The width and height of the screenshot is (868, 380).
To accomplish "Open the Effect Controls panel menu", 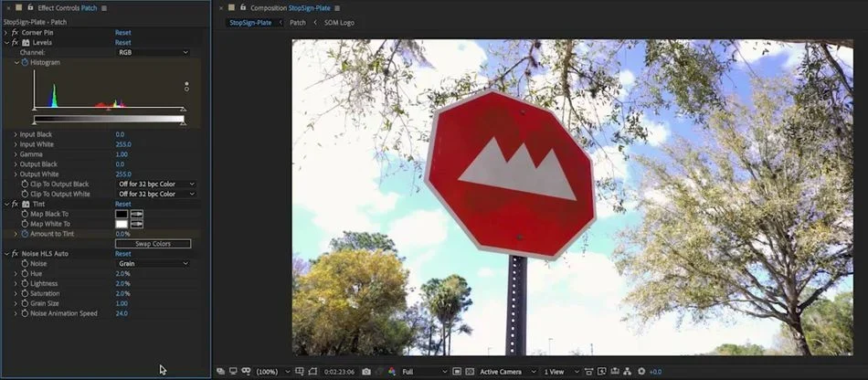I will pos(105,8).
